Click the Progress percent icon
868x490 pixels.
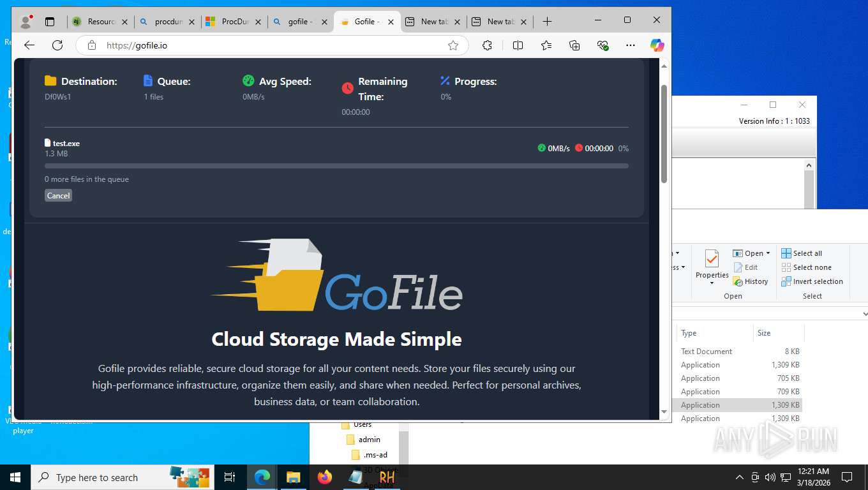coord(445,81)
